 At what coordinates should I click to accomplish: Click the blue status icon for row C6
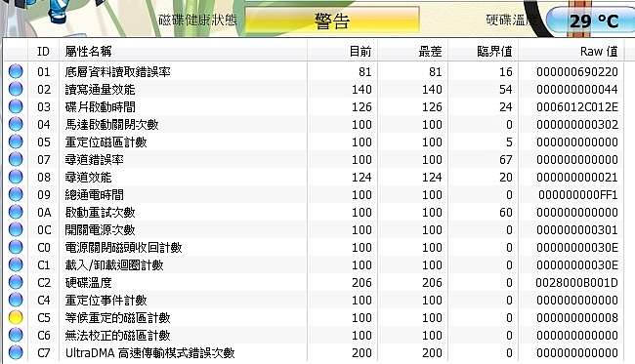point(16,336)
